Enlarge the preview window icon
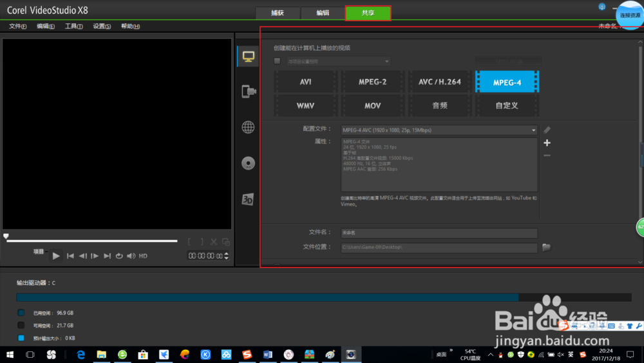 [x=226, y=242]
